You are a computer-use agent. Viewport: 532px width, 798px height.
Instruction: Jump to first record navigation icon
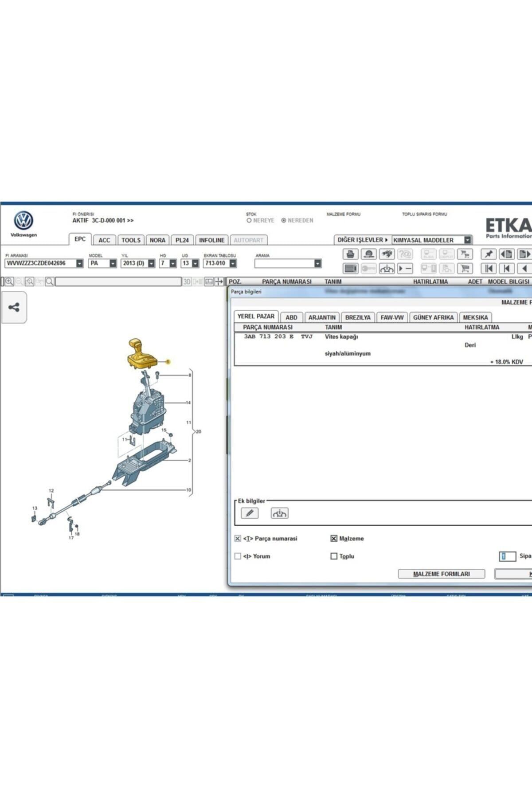coord(489,268)
